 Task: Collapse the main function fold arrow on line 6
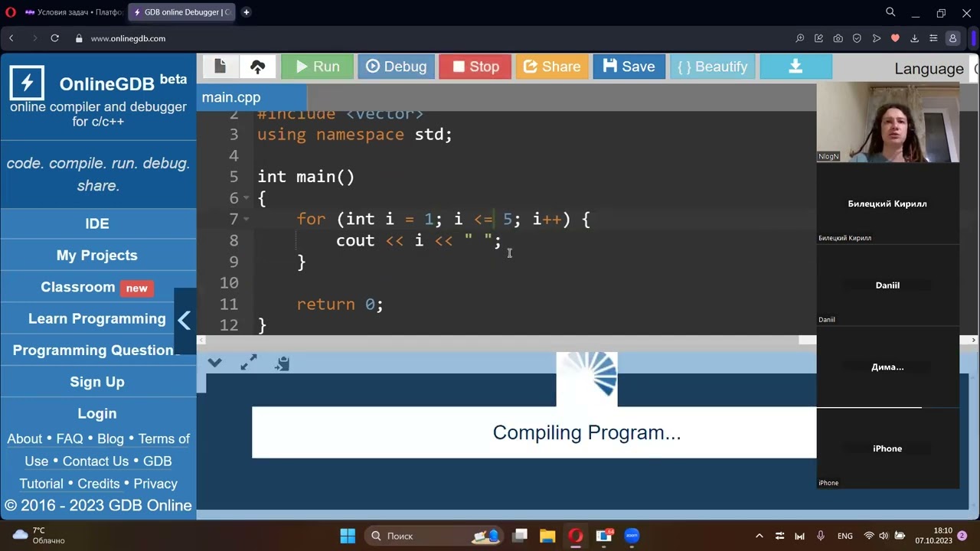click(x=247, y=198)
